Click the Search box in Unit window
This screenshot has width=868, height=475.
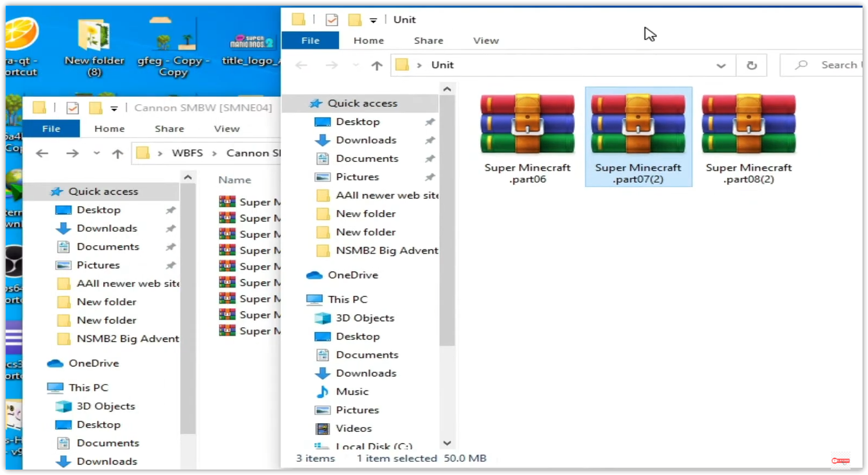(821, 65)
